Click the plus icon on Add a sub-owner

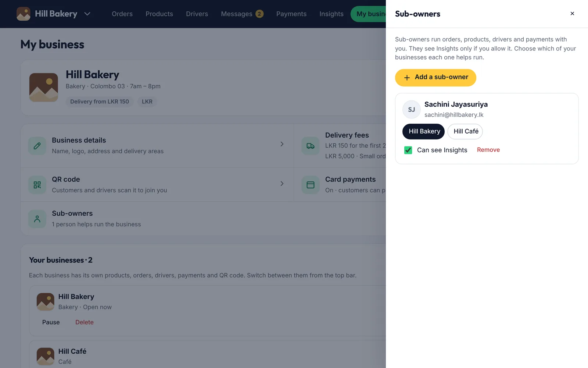(x=407, y=78)
